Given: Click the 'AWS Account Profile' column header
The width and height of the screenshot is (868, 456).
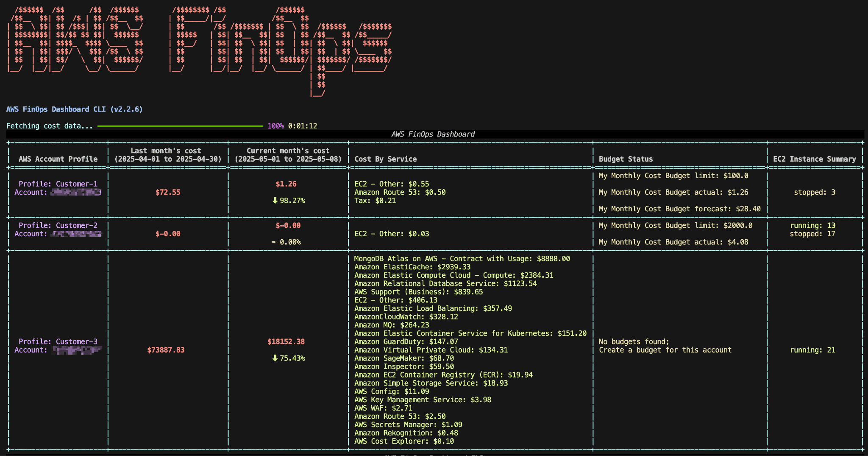Looking at the screenshot, I should [x=58, y=159].
